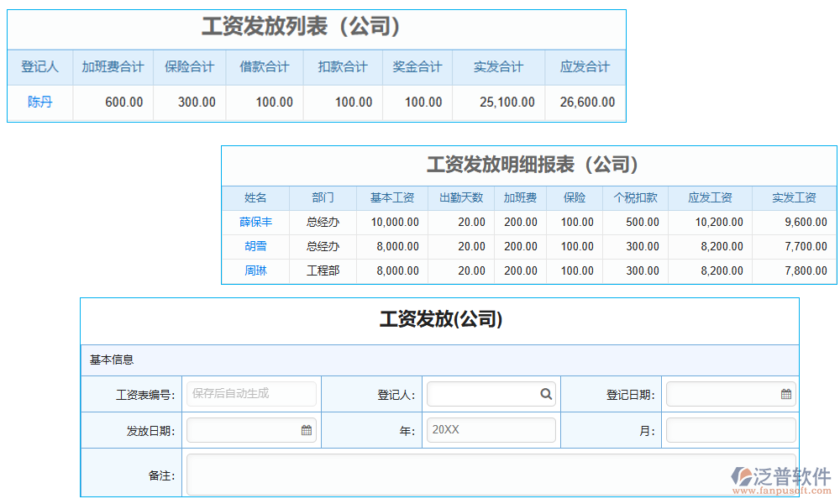Viewport: 840px width, 504px height.
Task: Click the 部门 column header
Action: (323, 198)
